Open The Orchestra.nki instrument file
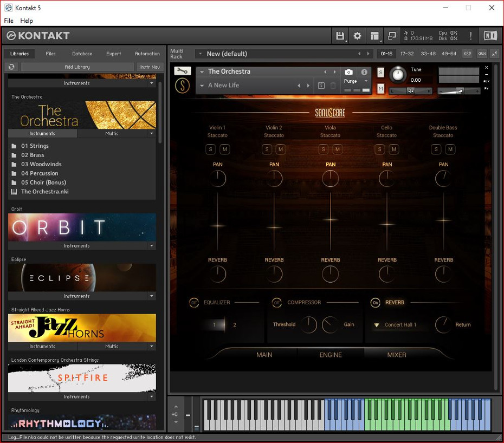 (44, 192)
